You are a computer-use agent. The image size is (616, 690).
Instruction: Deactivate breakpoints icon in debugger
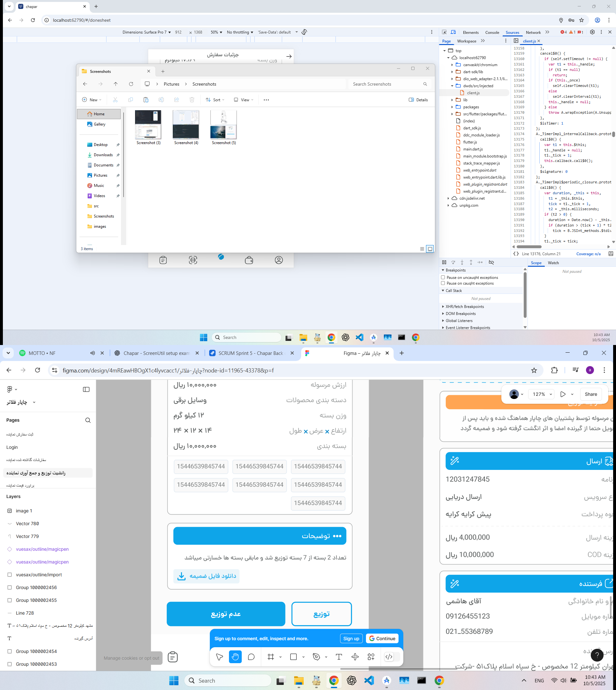click(491, 262)
